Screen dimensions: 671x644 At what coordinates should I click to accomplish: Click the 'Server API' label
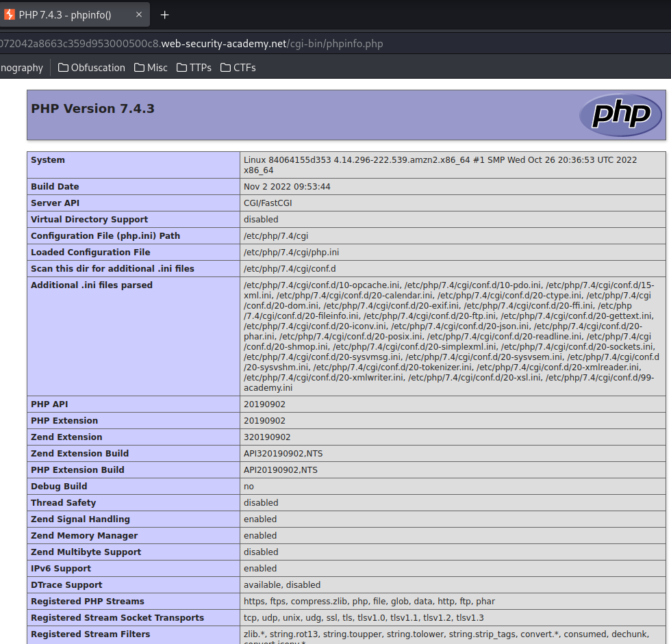(55, 203)
